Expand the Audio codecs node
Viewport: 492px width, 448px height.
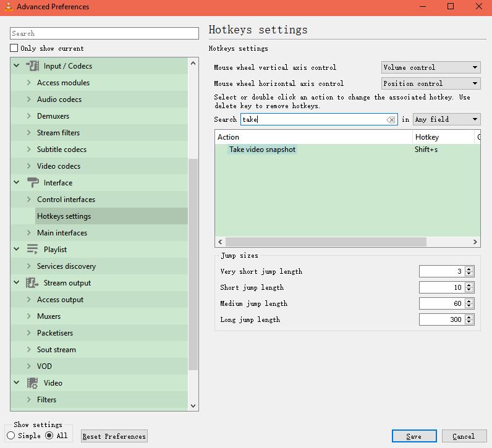tap(29, 99)
